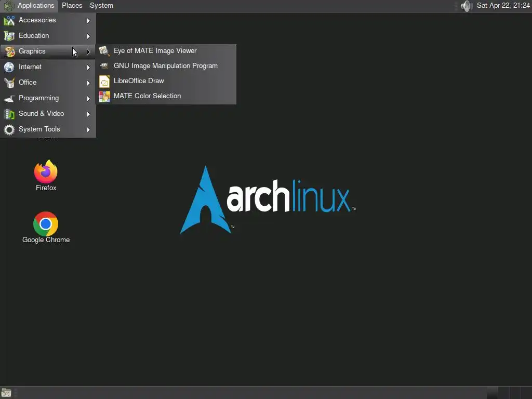Click the Google Chrome desktop label
This screenshot has height=399, width=532.
point(46,240)
